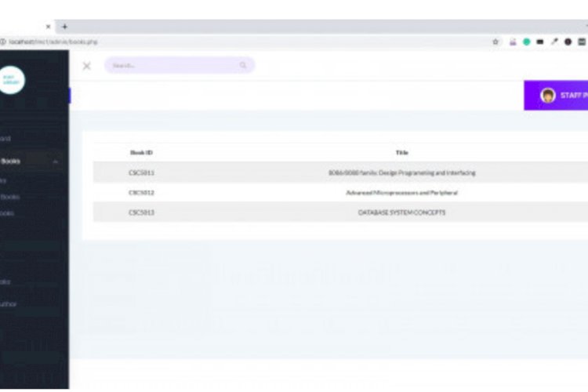Click the X icon beside the search bar
Screen dimensions: 588x392
point(86,66)
